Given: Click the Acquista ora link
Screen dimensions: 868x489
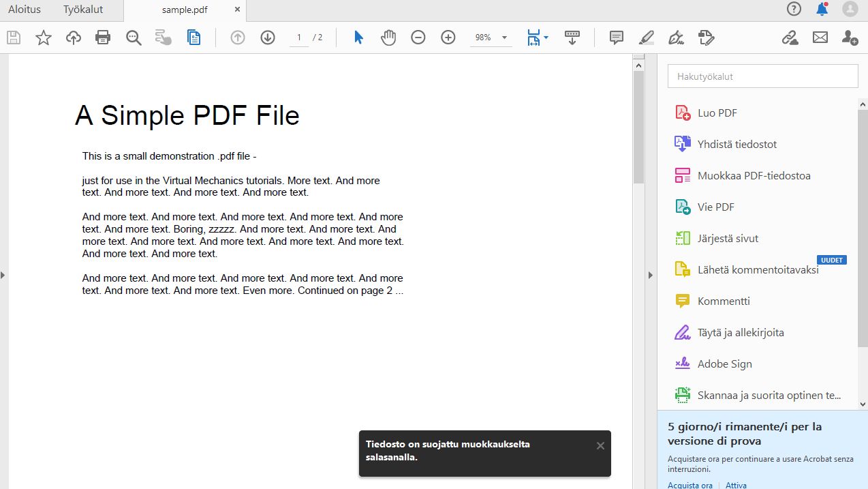Looking at the screenshot, I should (690, 485).
